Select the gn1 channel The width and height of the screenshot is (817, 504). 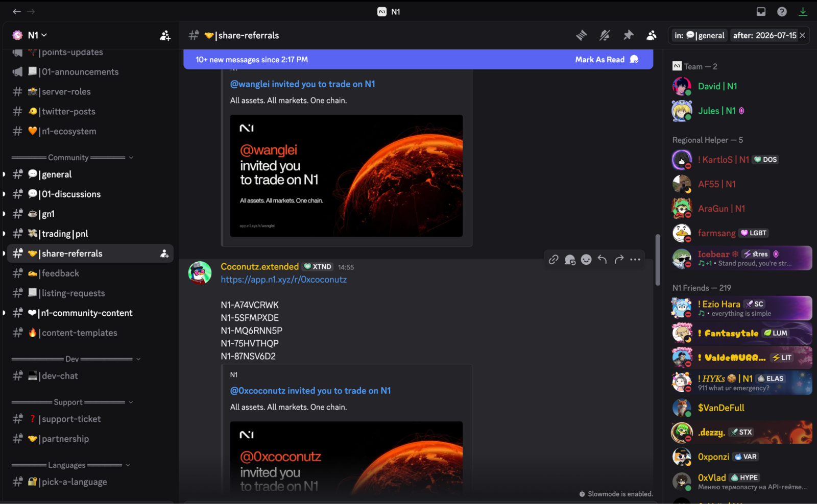coord(90,214)
